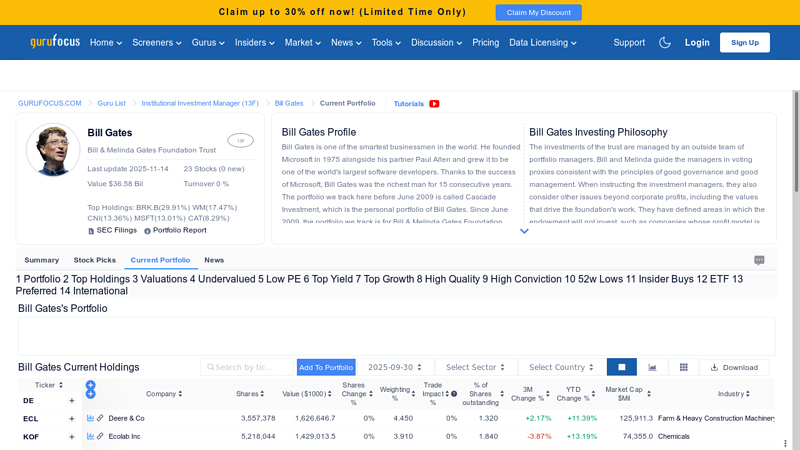Click the blue plus icon above Company column
Screen dimensions: 800x450
[x=90, y=385]
